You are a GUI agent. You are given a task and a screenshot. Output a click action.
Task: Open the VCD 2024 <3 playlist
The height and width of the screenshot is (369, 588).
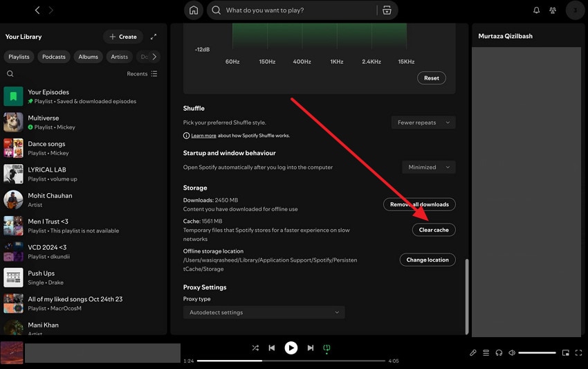point(83,252)
